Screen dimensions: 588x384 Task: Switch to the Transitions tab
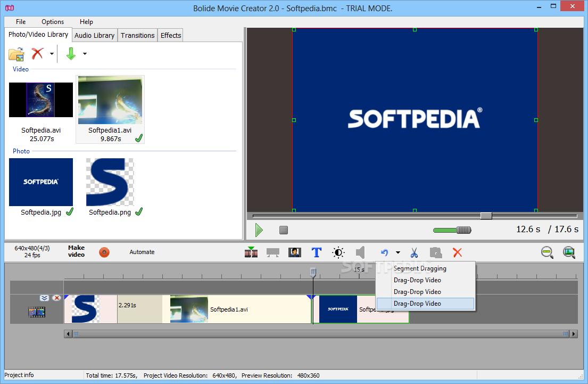[x=138, y=35]
